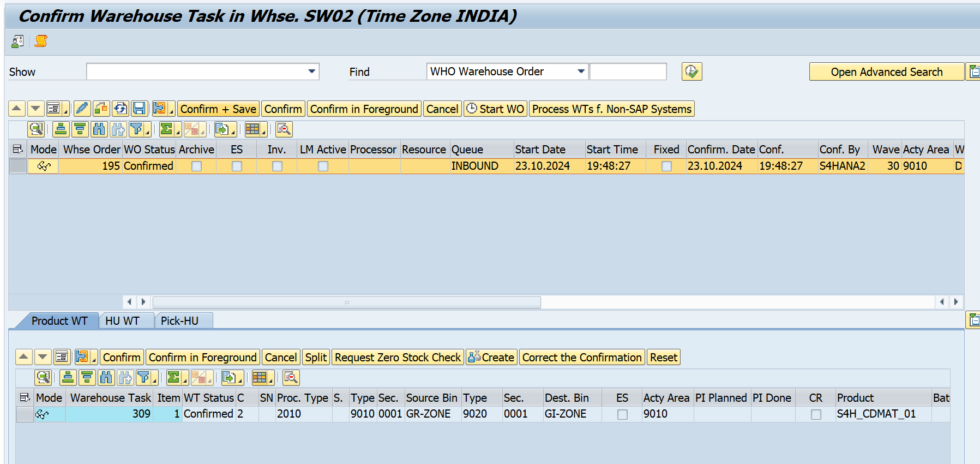The width and height of the screenshot is (980, 464).
Task: Click down arrow in Product WT toolbar
Action: click(43, 357)
